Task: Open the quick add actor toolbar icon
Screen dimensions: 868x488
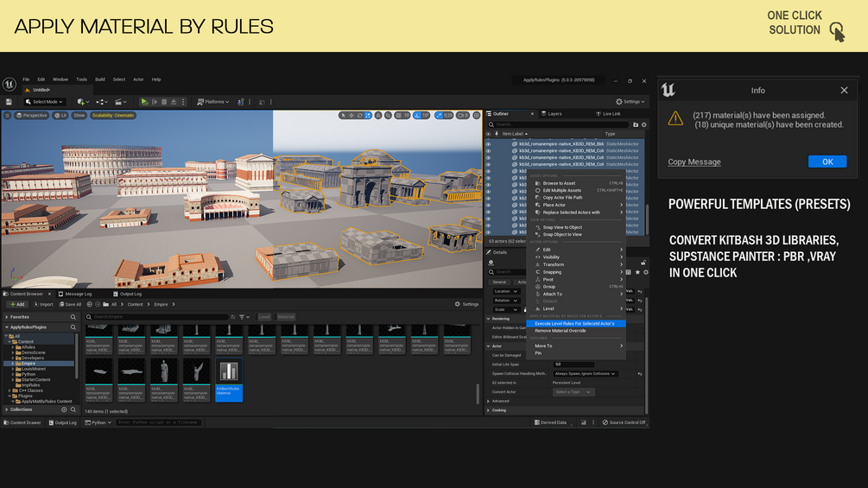Action: (x=83, y=102)
